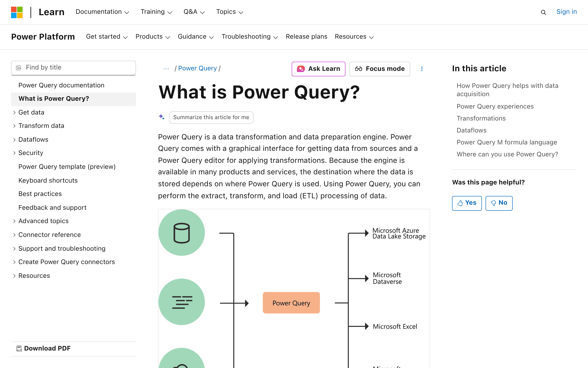Open the Q&A dropdown menu
Screen dimensions: 588x368
[194, 12]
